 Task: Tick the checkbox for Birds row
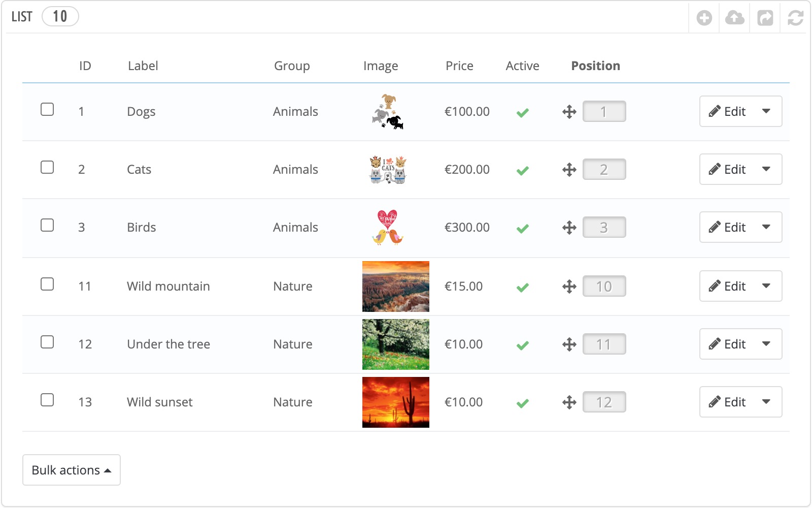[47, 225]
